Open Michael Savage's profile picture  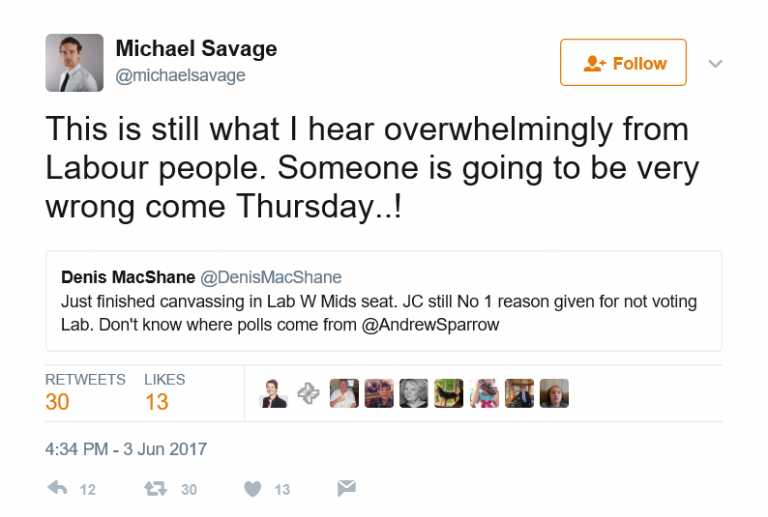pos(74,63)
